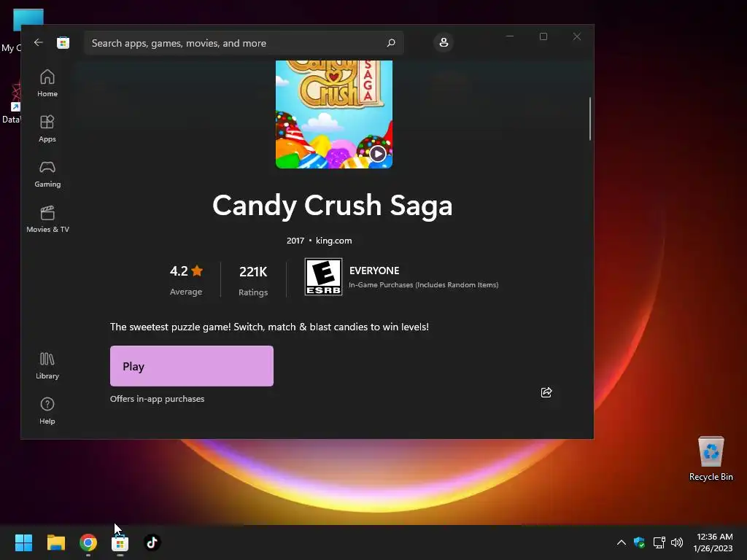The width and height of the screenshot is (747, 560).
Task: Click the EVERYONE rating label
Action: [x=374, y=271]
